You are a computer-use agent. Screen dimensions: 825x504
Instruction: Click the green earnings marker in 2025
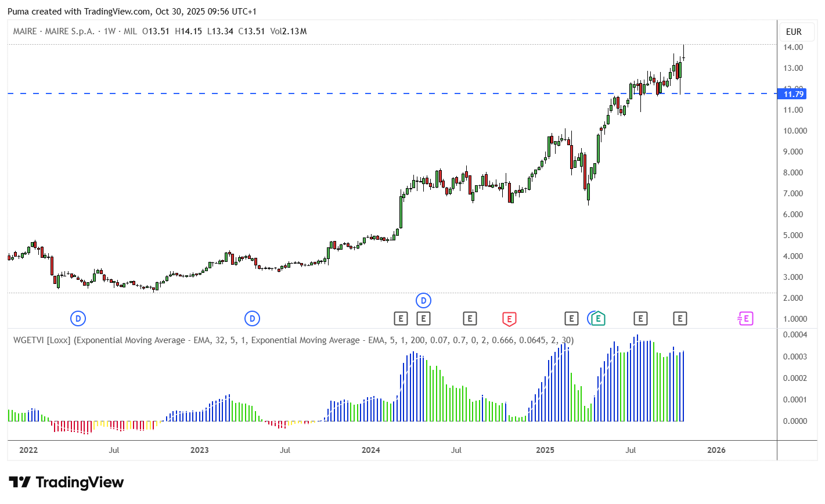tap(598, 319)
